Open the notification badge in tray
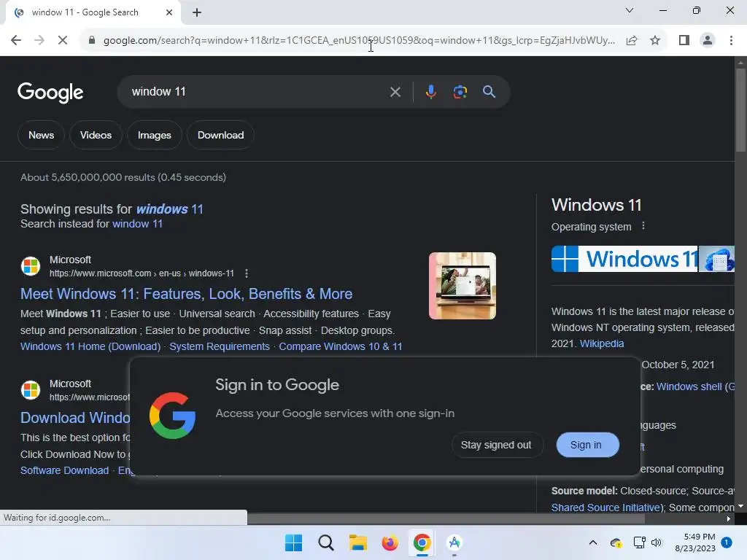747x560 pixels. (x=727, y=542)
